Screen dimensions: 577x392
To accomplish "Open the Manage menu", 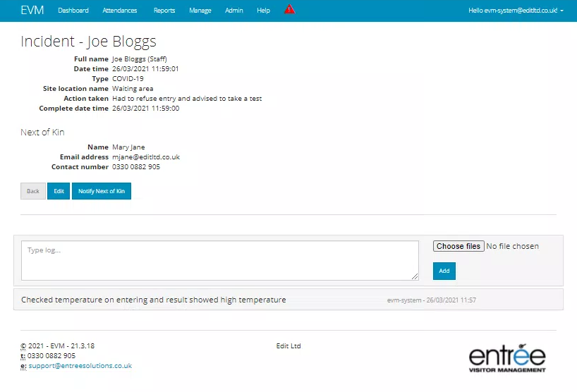I will tap(200, 11).
